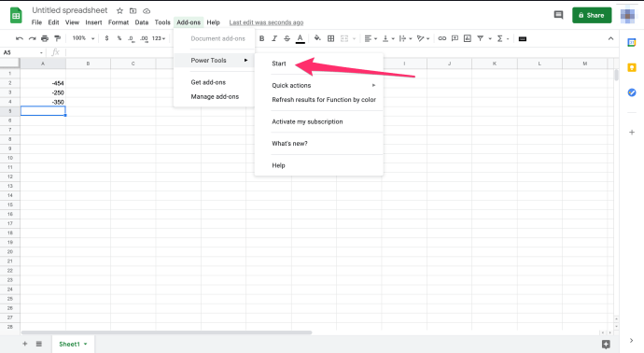Click the Insert comment icon
Viewport: 644px width, 353px height.
point(455,38)
